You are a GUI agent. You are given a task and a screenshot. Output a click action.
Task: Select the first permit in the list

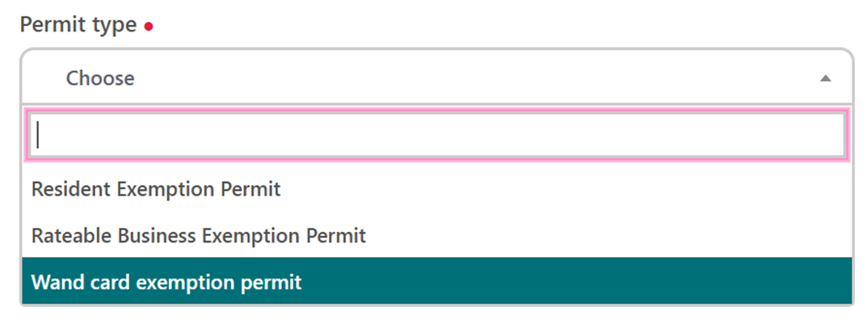(x=156, y=189)
